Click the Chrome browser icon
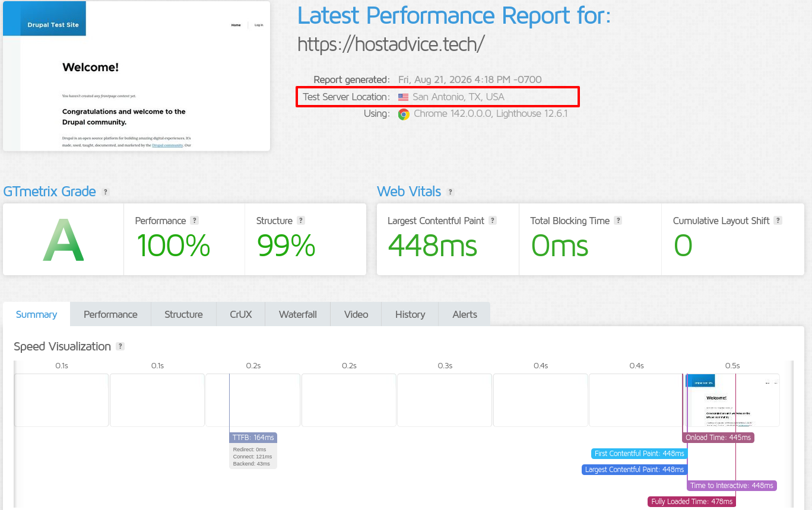This screenshot has height=510, width=812. pos(404,114)
